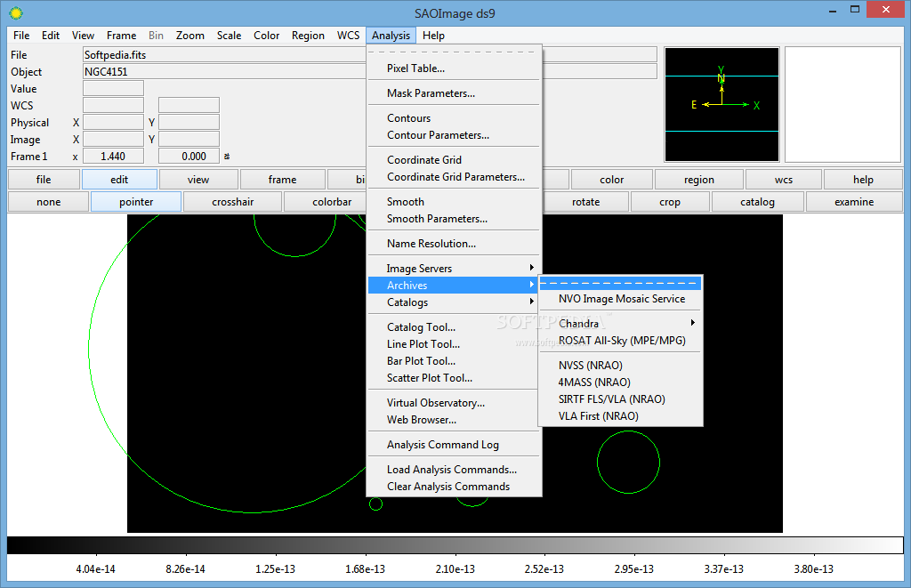The width and height of the screenshot is (911, 588).
Task: Open the File menu
Action: (21, 36)
